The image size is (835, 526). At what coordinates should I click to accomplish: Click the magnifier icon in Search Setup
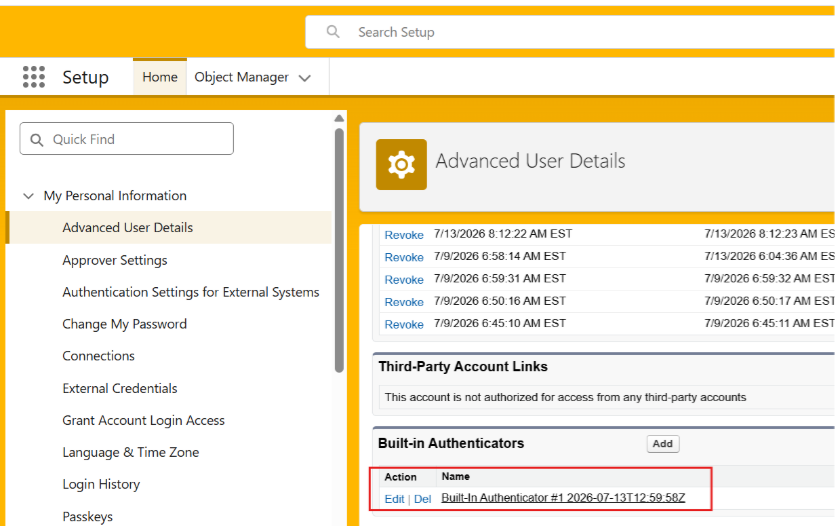[333, 31]
